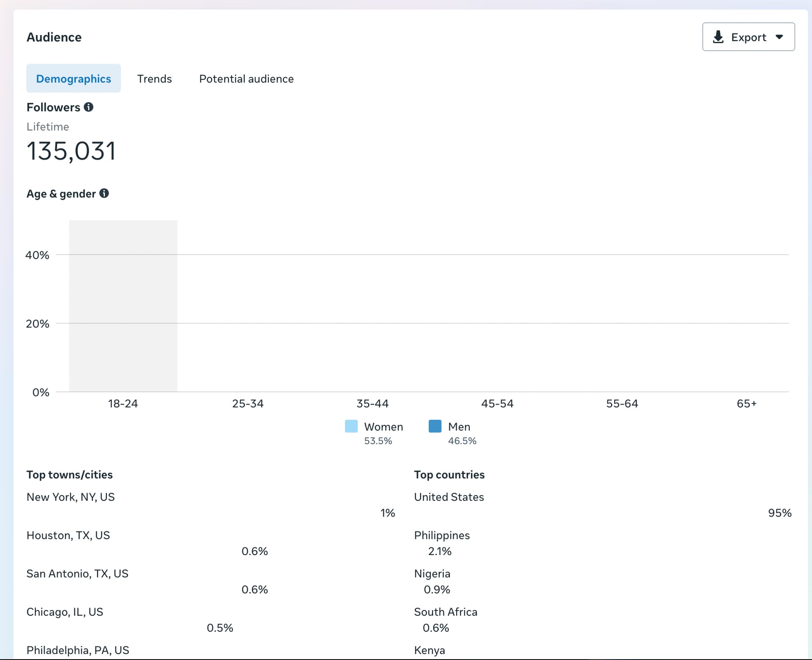This screenshot has width=812, height=660.
Task: Click the 45-54 age group label
Action: pos(497,404)
